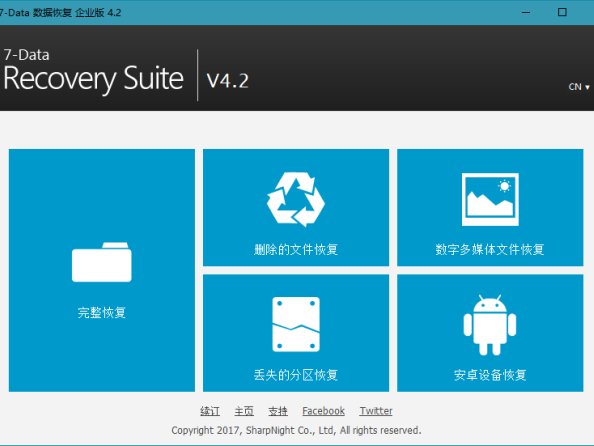Open the 续订 renewal link

(x=210, y=411)
